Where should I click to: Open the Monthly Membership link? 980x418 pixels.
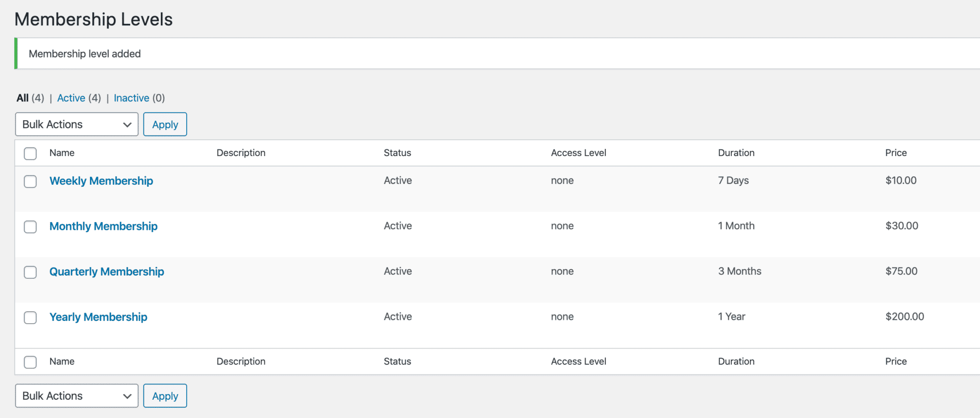click(x=103, y=226)
